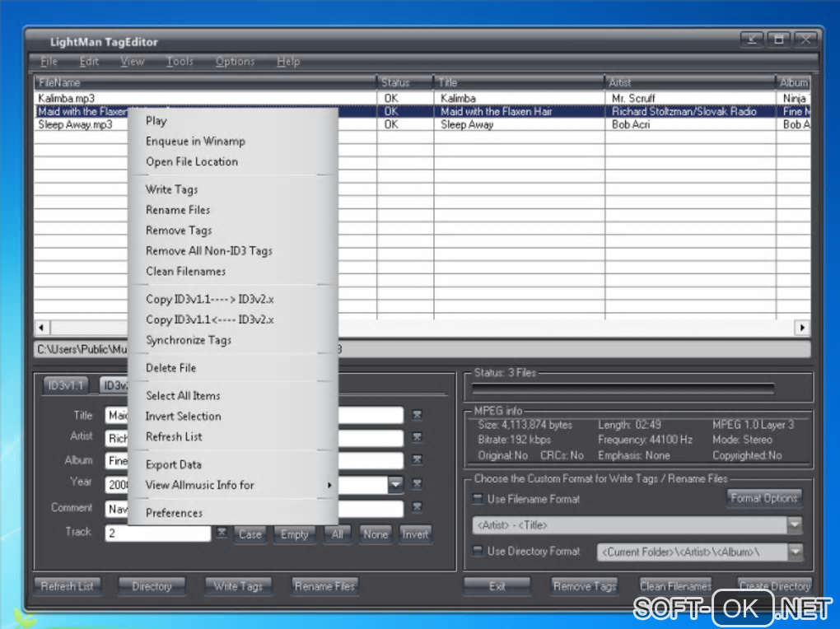Click the Exit button
Viewport: 840px width, 629px height.
tap(497, 586)
